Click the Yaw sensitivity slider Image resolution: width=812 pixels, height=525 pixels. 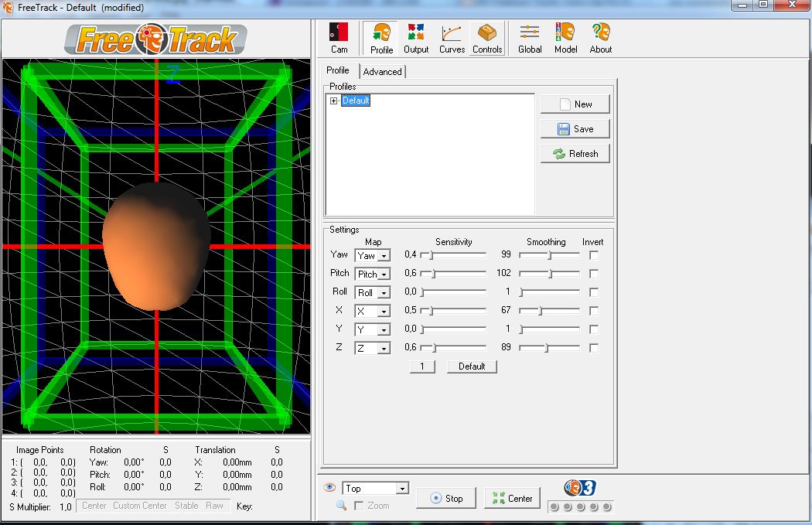pos(453,254)
